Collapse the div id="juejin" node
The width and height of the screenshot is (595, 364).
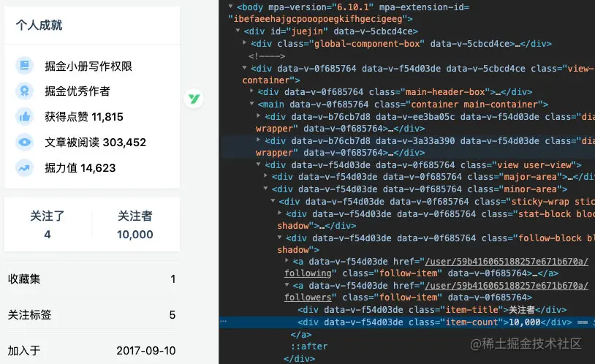click(238, 31)
